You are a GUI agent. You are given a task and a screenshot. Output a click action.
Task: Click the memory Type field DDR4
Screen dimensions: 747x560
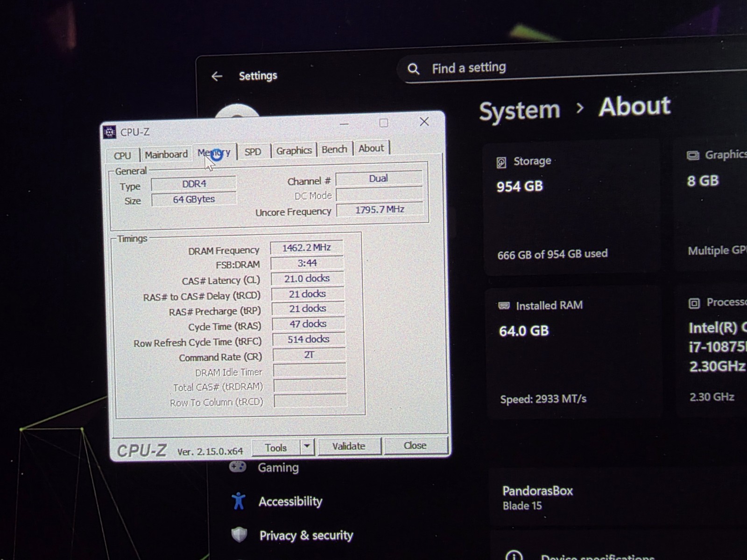click(x=194, y=184)
